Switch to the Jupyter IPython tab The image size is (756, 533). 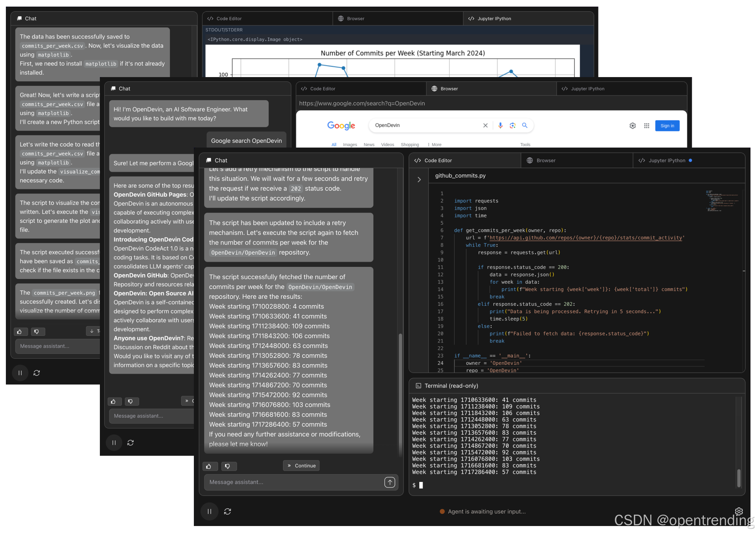click(667, 160)
